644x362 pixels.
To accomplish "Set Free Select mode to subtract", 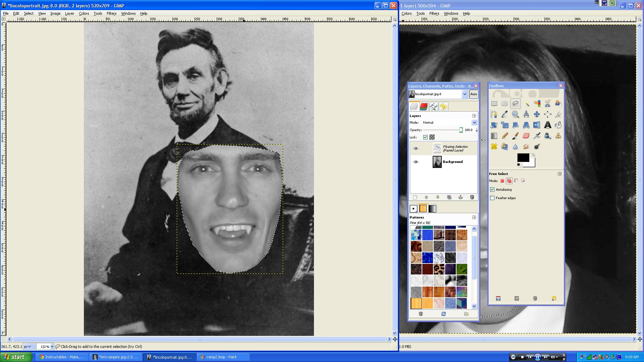I will point(516,181).
